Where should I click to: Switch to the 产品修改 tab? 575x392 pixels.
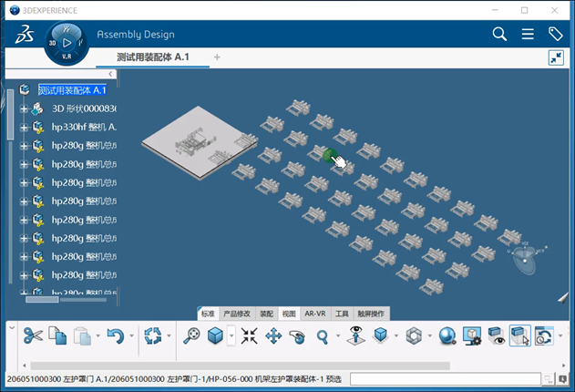tap(237, 314)
